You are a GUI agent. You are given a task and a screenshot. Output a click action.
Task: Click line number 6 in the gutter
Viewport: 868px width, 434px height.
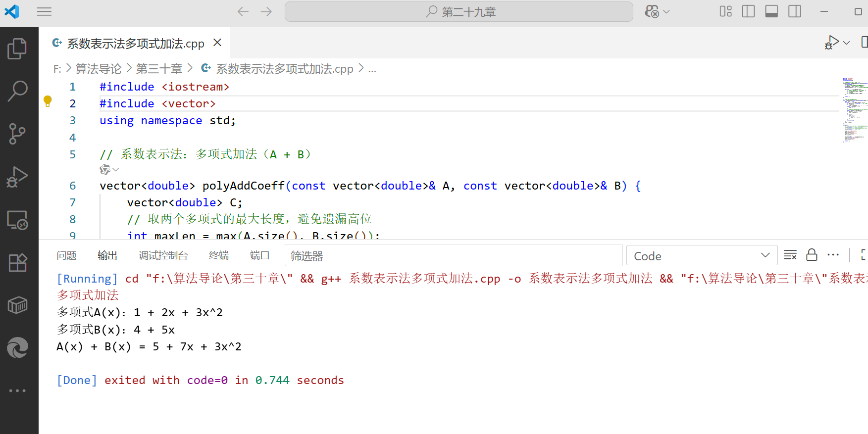tap(73, 186)
